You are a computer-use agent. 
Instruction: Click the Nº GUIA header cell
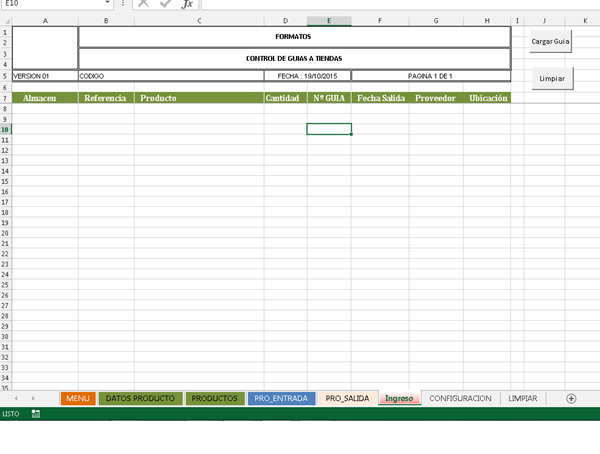pyautogui.click(x=329, y=98)
